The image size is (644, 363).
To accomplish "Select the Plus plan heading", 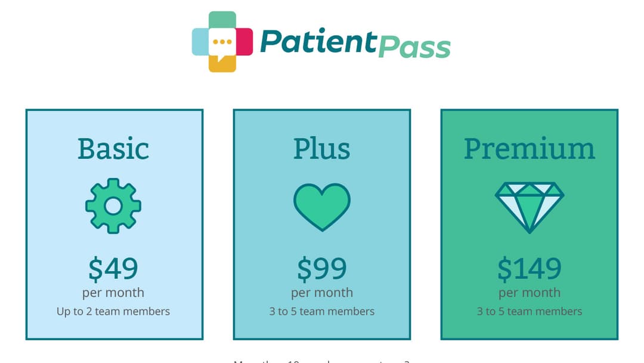I will click(321, 149).
